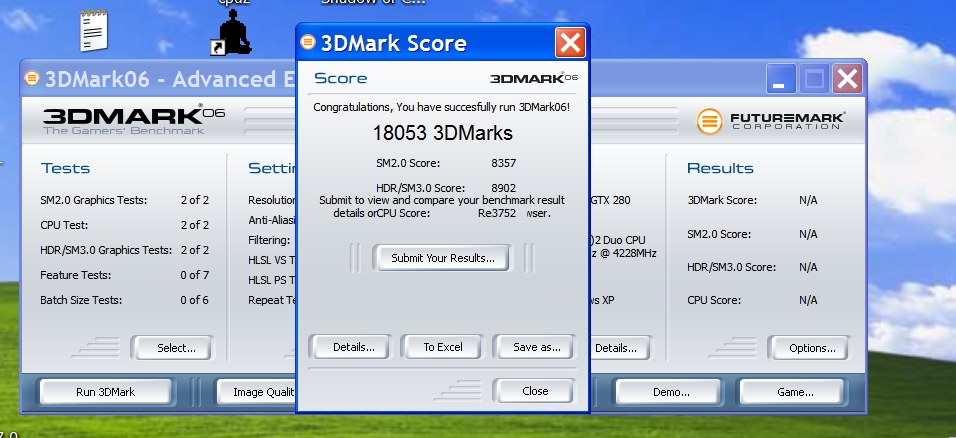Click Save as button in Score dialog
This screenshot has height=438, width=956.
537,347
